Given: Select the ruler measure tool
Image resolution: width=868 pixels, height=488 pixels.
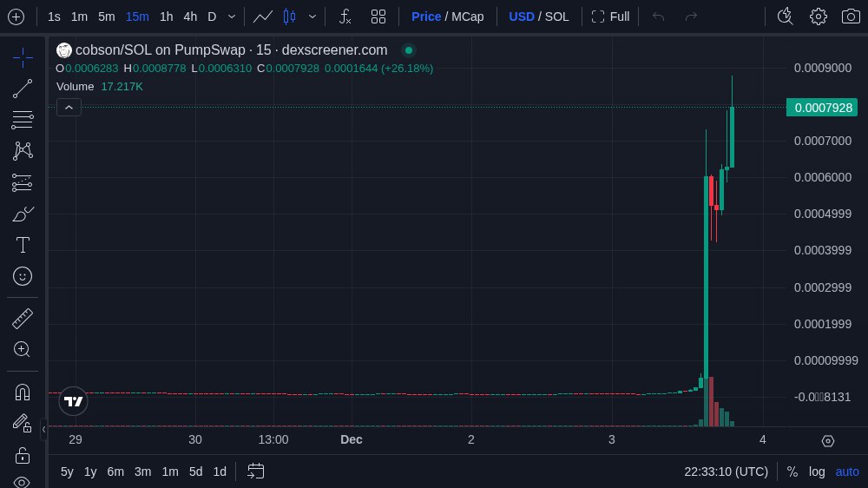Looking at the screenshot, I should (23, 319).
